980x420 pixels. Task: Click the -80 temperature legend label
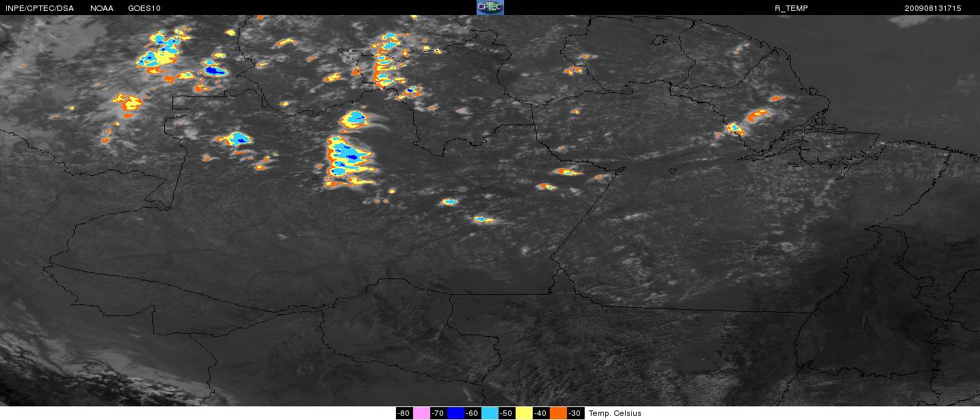coord(404,413)
